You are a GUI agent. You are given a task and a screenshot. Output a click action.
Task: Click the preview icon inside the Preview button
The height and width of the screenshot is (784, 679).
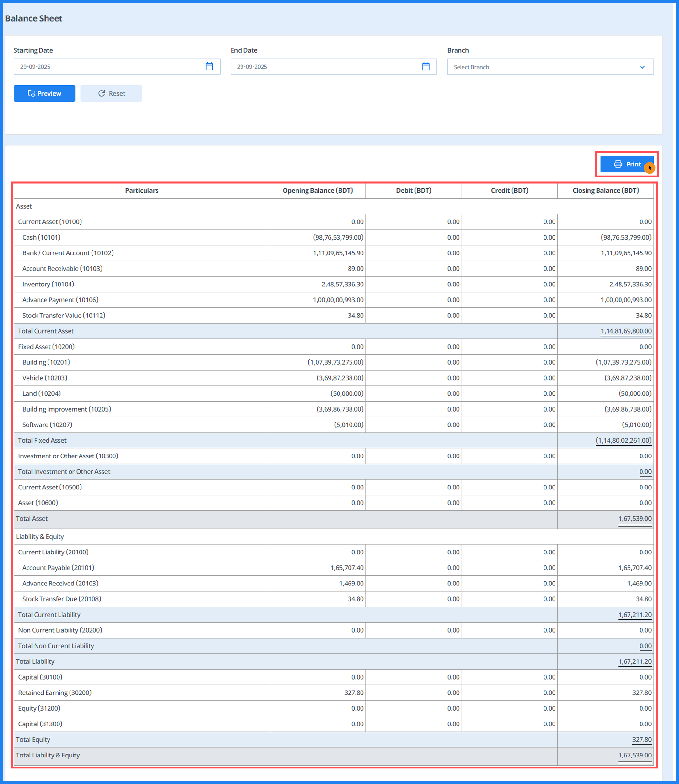32,93
